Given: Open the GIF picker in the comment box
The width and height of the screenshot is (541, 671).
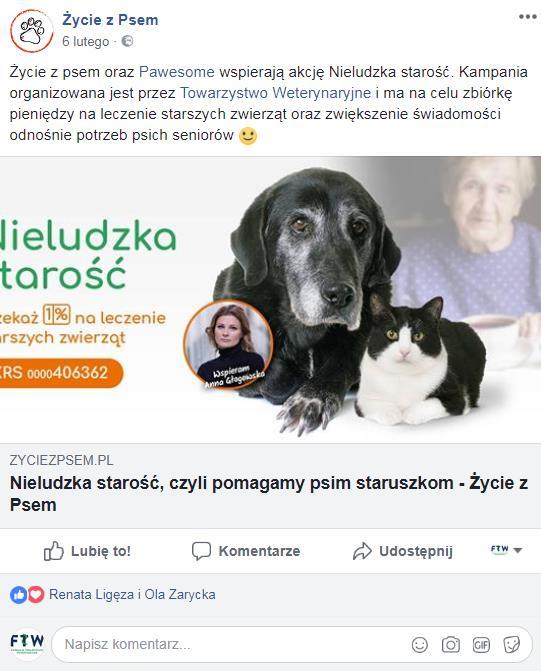Looking at the screenshot, I should tap(481, 644).
